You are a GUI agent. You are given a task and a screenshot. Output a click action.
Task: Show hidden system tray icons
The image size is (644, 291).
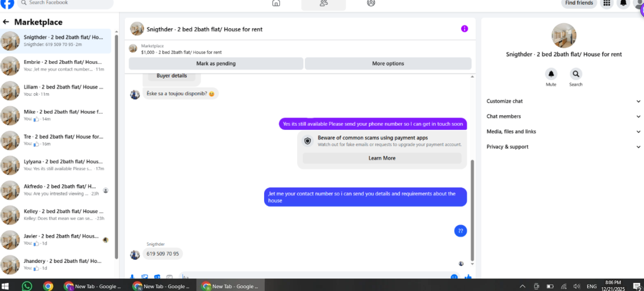522,286
